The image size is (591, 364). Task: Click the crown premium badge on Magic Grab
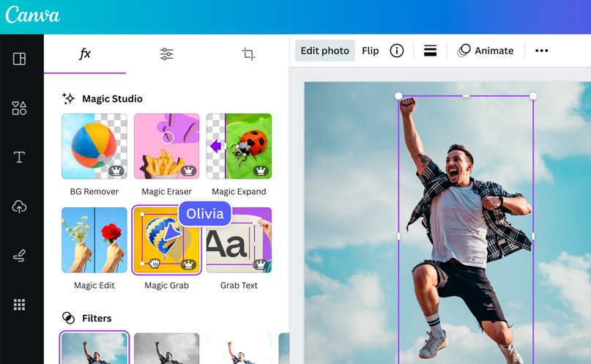click(x=188, y=264)
